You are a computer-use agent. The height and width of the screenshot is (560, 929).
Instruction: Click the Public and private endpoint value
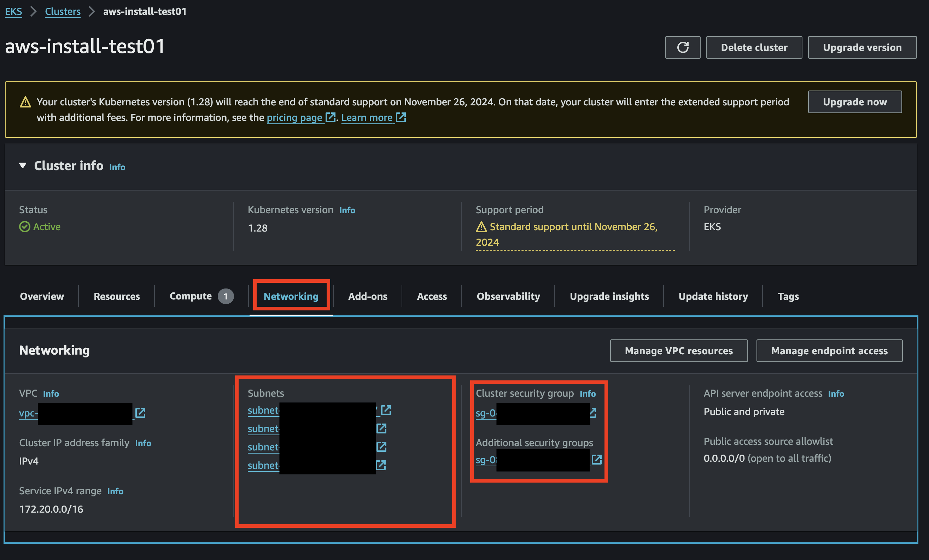pos(744,412)
